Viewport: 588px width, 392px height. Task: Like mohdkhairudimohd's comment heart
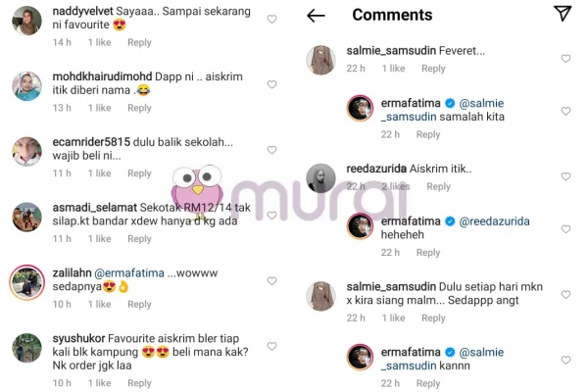(x=271, y=84)
